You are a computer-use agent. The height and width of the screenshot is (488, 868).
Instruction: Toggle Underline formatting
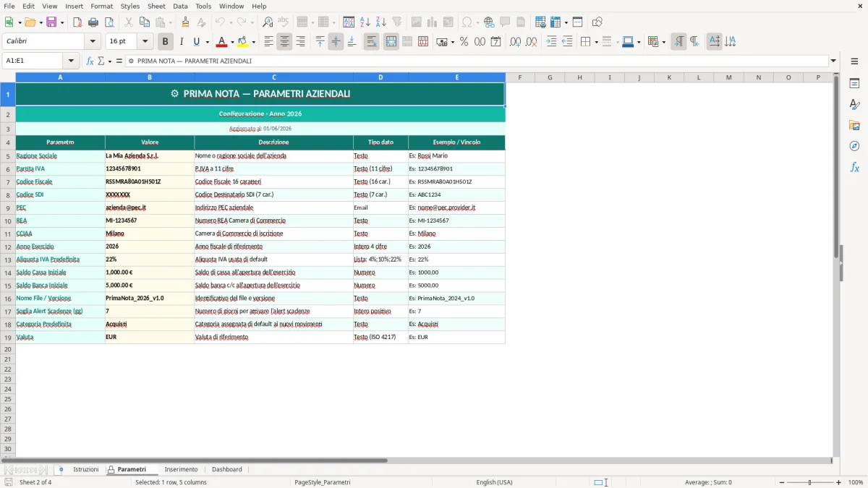click(x=196, y=42)
